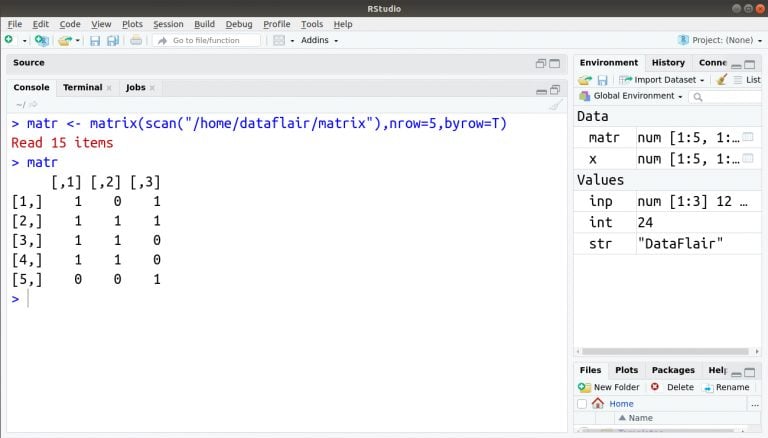Image resolution: width=768 pixels, height=438 pixels.
Task: Click the New Folder button
Action: click(609, 387)
